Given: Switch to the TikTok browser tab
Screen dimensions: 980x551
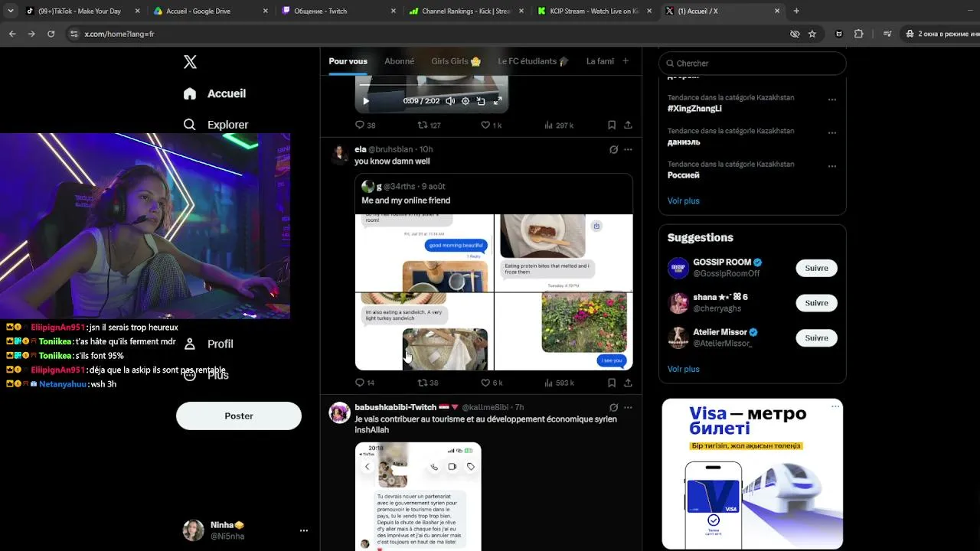Looking at the screenshot, I should [82, 11].
